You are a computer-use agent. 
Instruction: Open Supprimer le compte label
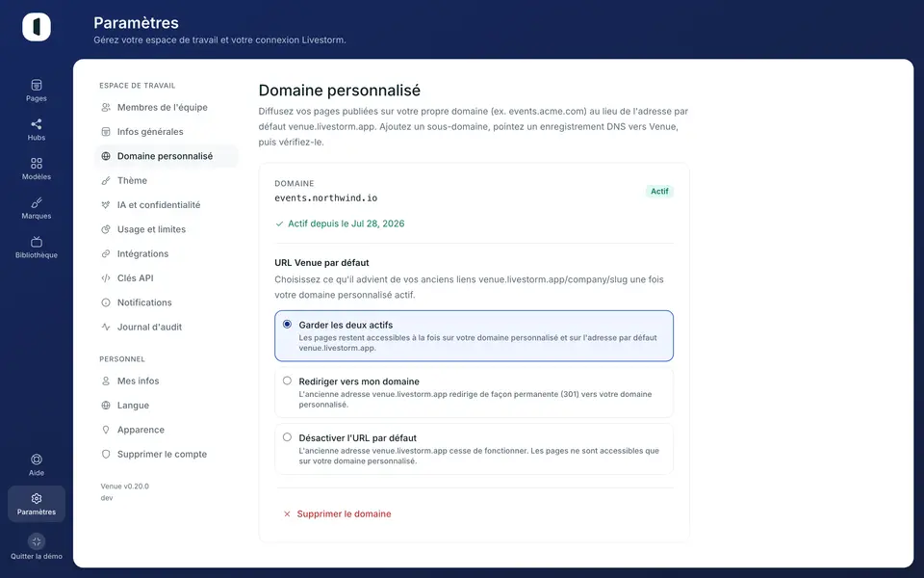click(x=162, y=454)
